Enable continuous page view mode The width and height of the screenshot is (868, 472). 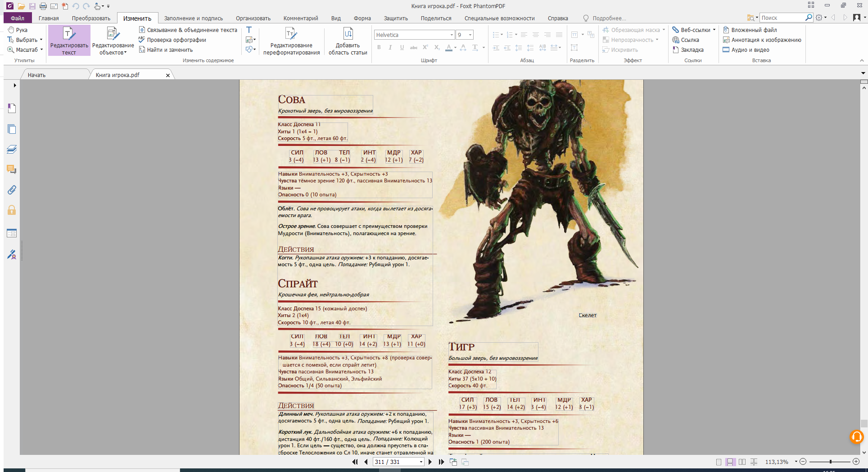730,462
